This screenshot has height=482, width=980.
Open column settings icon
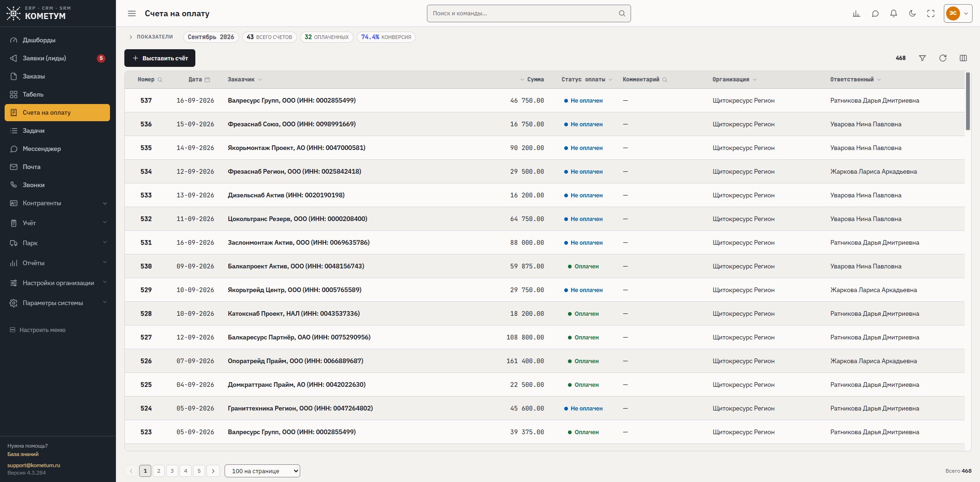(x=963, y=58)
